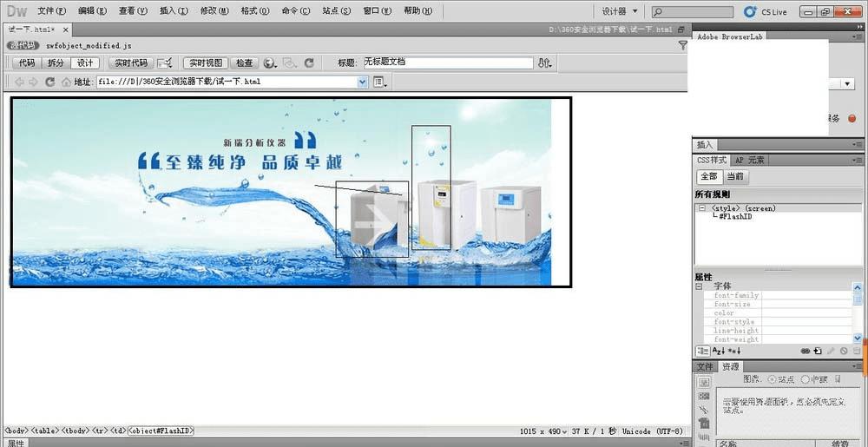Image resolution: width=868 pixels, height=447 pixels.
Task: Open the 站点(S) menu
Action: pos(337,10)
